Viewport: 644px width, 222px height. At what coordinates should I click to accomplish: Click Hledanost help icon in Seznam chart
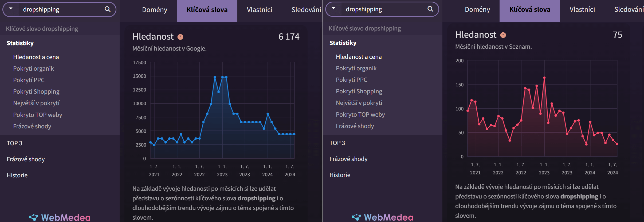503,35
